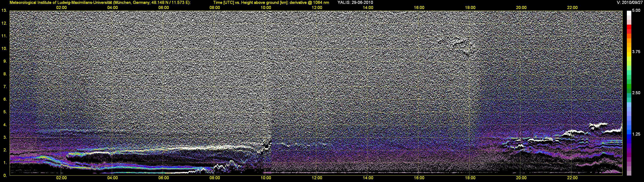The width and height of the screenshot is (644, 182).
Task: Click the 7. km height axis label
Action: click(x=5, y=87)
